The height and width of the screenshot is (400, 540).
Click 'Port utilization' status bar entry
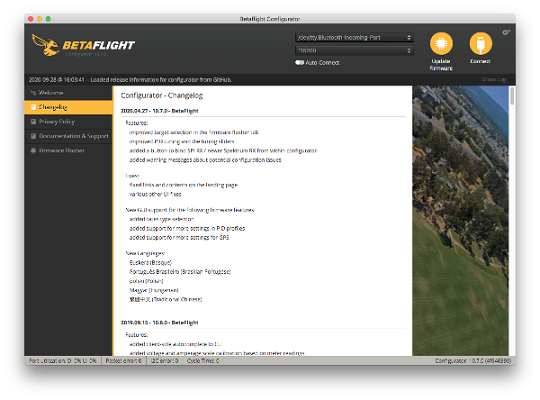(x=63, y=361)
